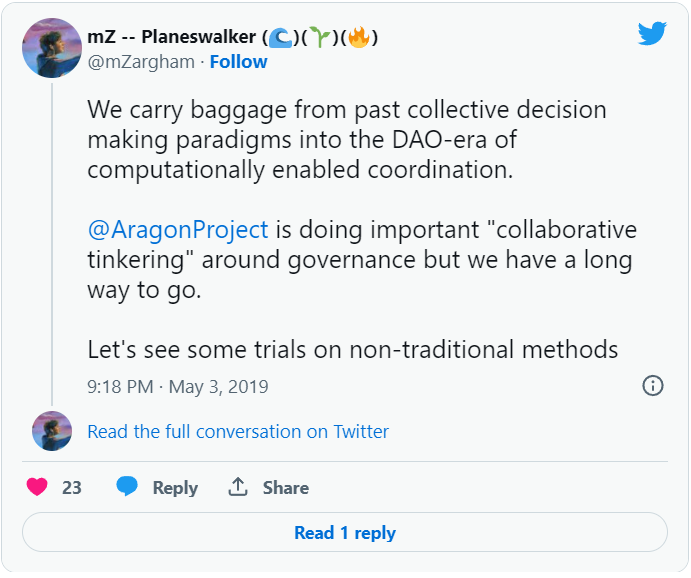691x578 pixels.
Task: Open the tweet info circle icon
Action: (653, 385)
